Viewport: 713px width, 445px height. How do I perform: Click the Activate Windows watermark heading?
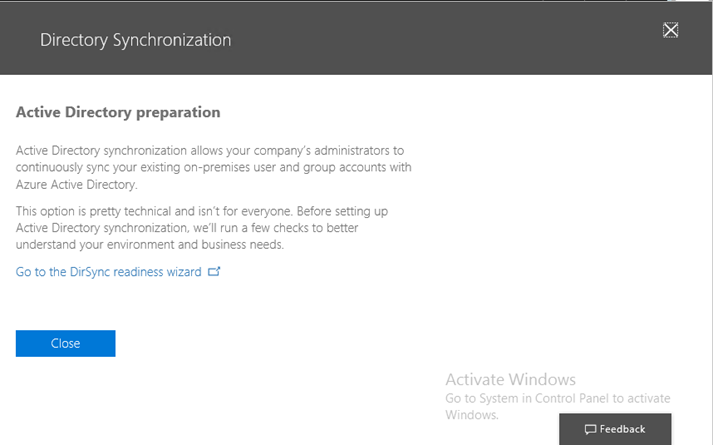click(510, 379)
